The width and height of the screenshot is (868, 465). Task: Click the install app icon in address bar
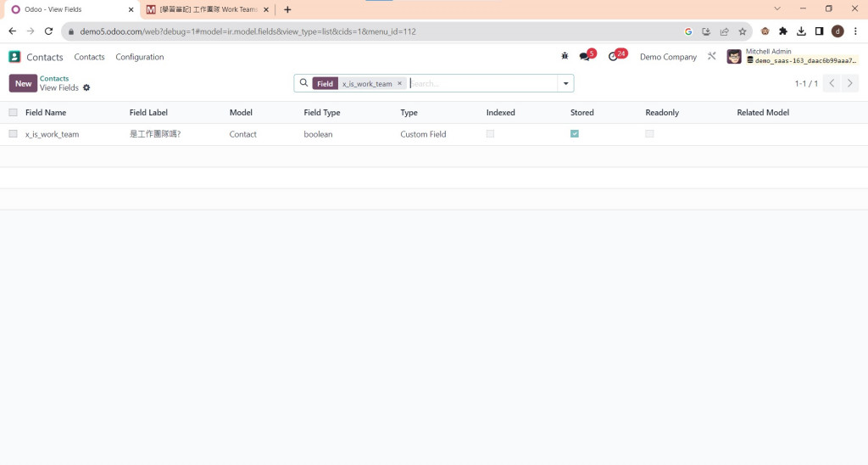[706, 31]
